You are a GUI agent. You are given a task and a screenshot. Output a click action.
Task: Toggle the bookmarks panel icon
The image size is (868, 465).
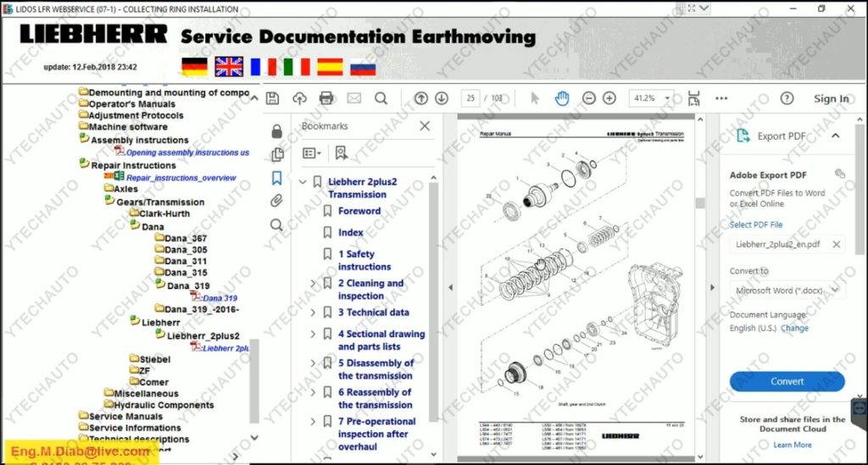[277, 178]
